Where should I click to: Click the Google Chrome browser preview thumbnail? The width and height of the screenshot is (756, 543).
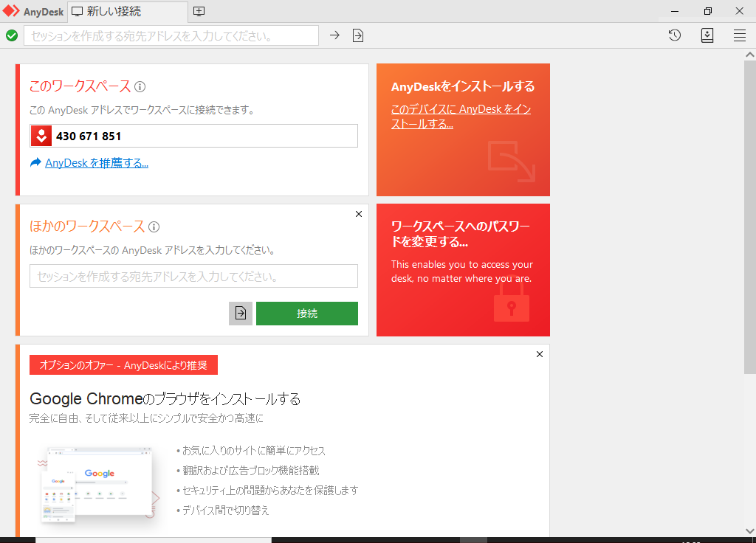coord(99,484)
